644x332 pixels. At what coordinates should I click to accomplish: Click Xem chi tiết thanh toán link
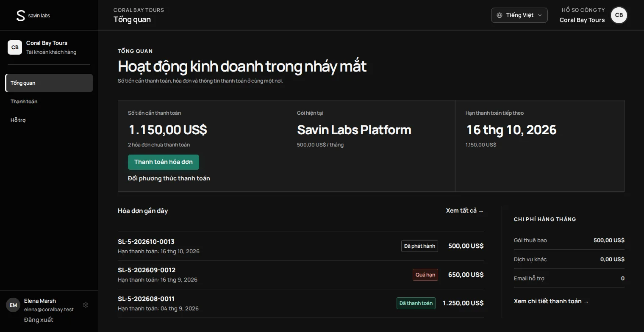(551, 301)
